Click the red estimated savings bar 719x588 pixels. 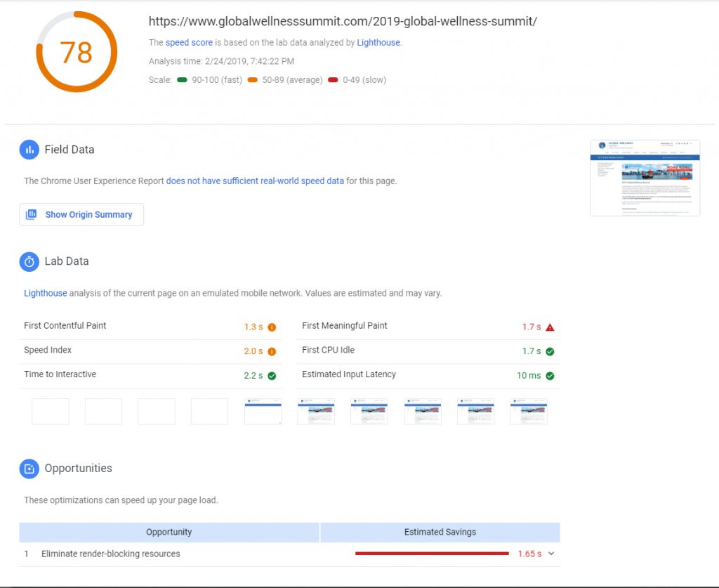pyautogui.click(x=432, y=554)
